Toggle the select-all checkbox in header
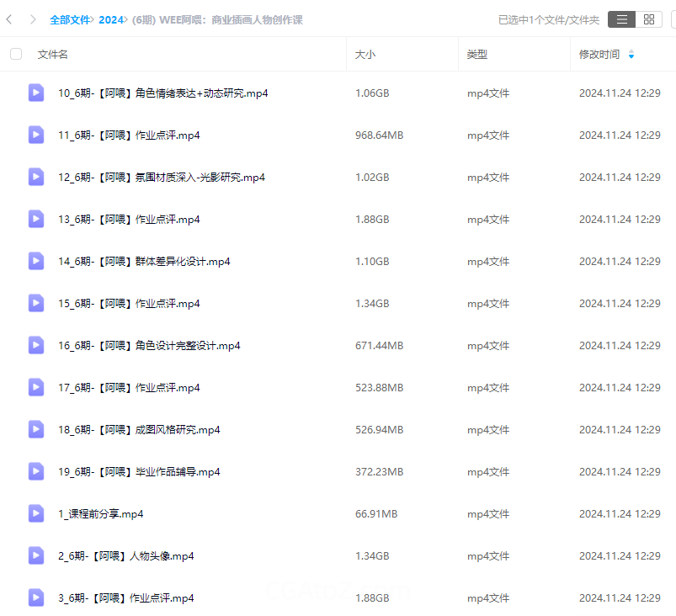 tap(16, 54)
